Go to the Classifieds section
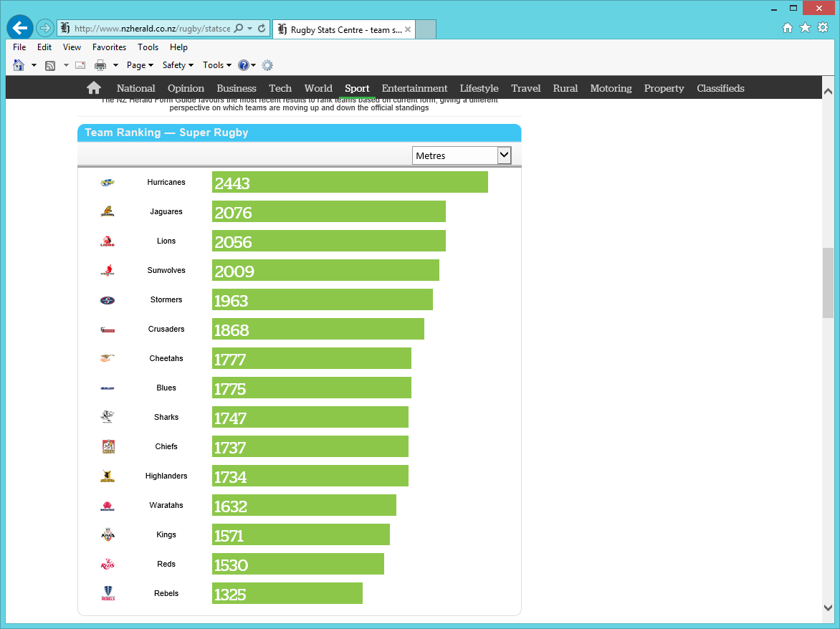 pyautogui.click(x=720, y=88)
